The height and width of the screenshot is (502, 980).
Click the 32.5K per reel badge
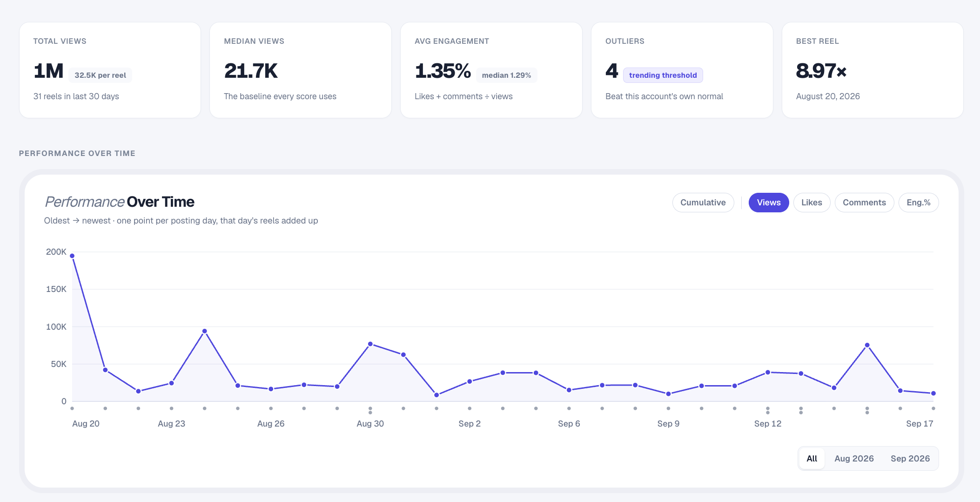(100, 75)
